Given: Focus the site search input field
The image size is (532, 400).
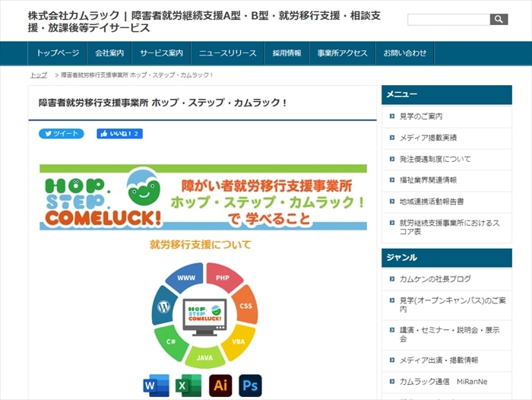Looking at the screenshot, I should 448,20.
